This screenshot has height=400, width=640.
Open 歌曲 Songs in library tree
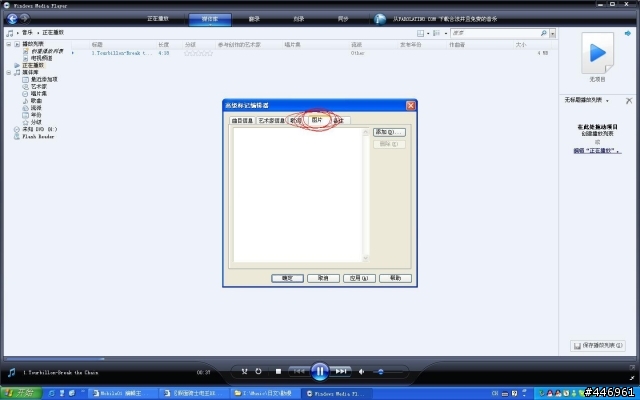pyautogui.click(x=36, y=100)
